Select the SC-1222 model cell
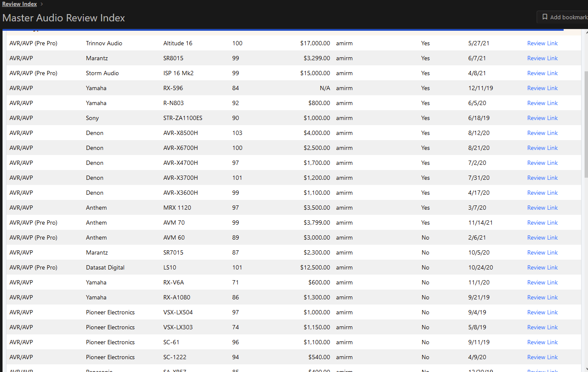The image size is (588, 372). pyautogui.click(x=175, y=357)
